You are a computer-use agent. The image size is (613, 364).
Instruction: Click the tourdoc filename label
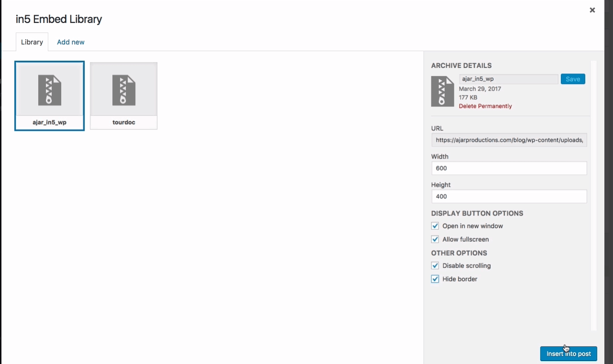point(124,122)
